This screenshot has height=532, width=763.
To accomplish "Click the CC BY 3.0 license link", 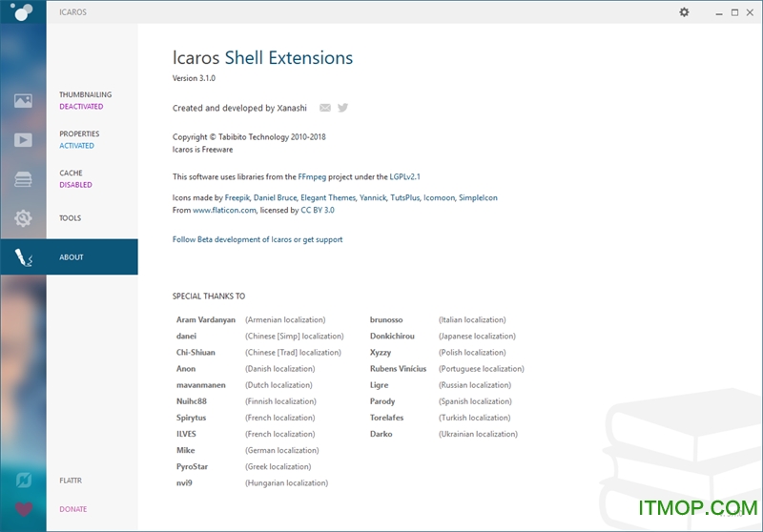I will [x=318, y=210].
